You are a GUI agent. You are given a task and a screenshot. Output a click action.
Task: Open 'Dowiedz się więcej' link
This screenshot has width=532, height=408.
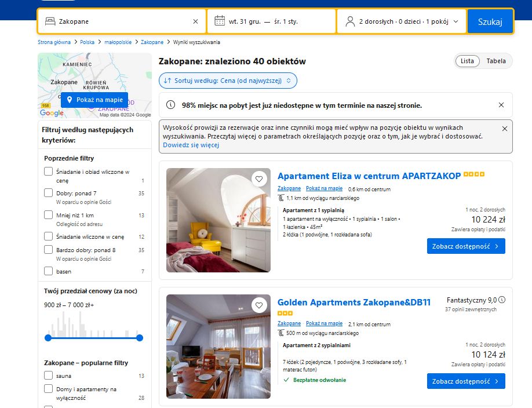pos(191,145)
